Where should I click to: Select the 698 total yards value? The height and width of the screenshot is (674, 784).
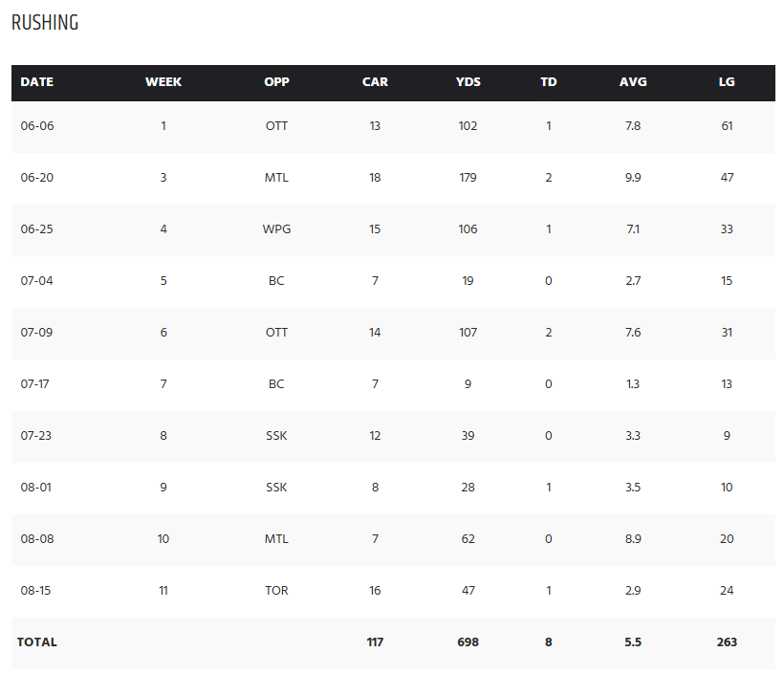click(x=468, y=642)
